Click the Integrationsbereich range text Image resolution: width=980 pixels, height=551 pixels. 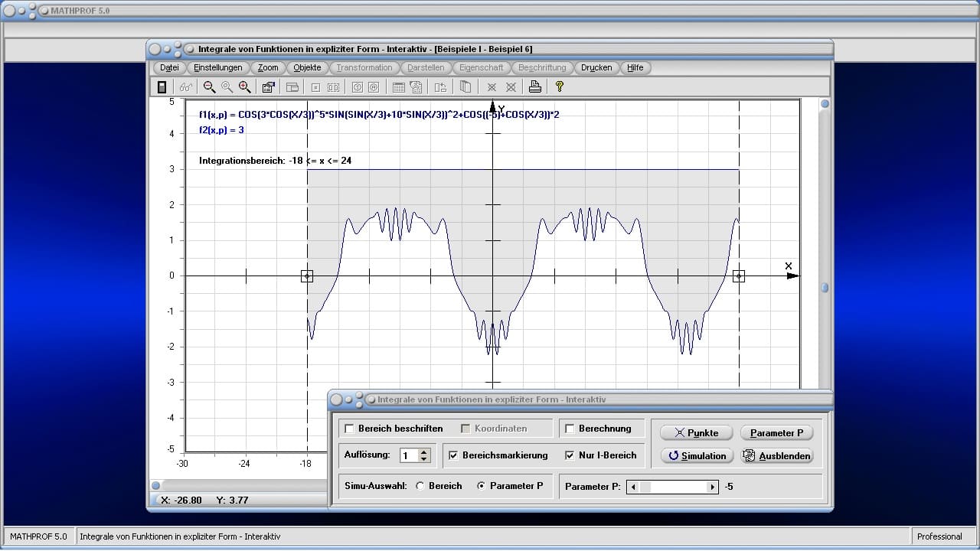[276, 161]
